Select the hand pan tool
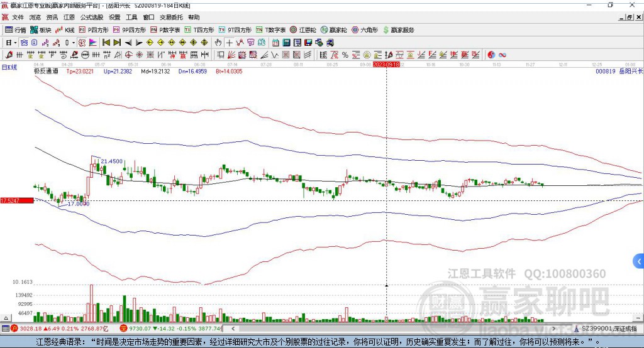Image resolution: width=644 pixels, height=348 pixels. pos(218,43)
